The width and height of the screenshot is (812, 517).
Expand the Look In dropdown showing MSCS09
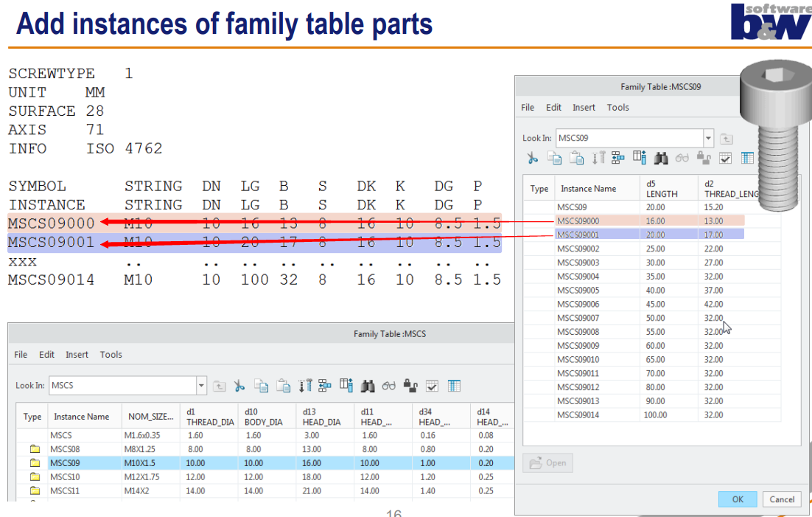coord(707,138)
